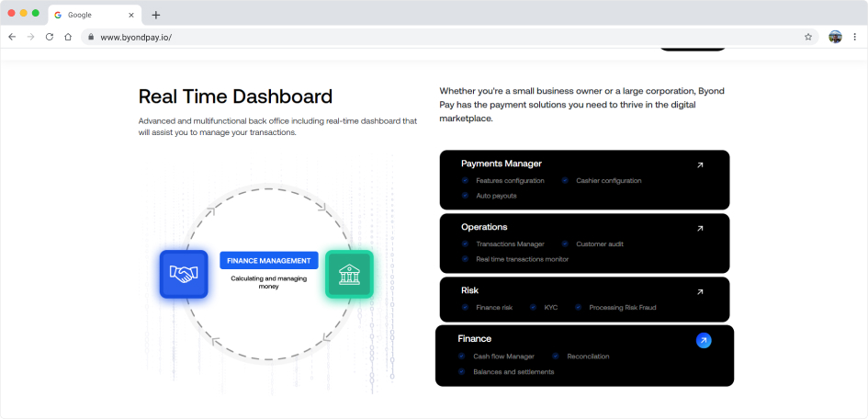Click 'Balances and settlements' text

pos(513,372)
